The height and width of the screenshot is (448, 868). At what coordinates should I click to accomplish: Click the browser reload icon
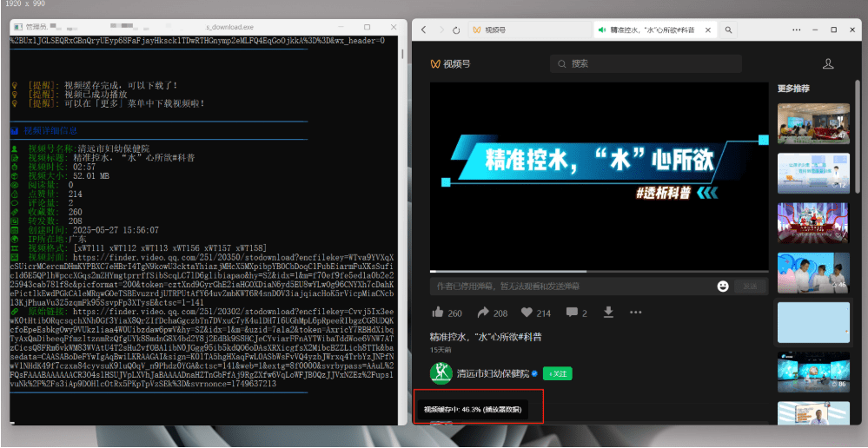[x=456, y=30]
